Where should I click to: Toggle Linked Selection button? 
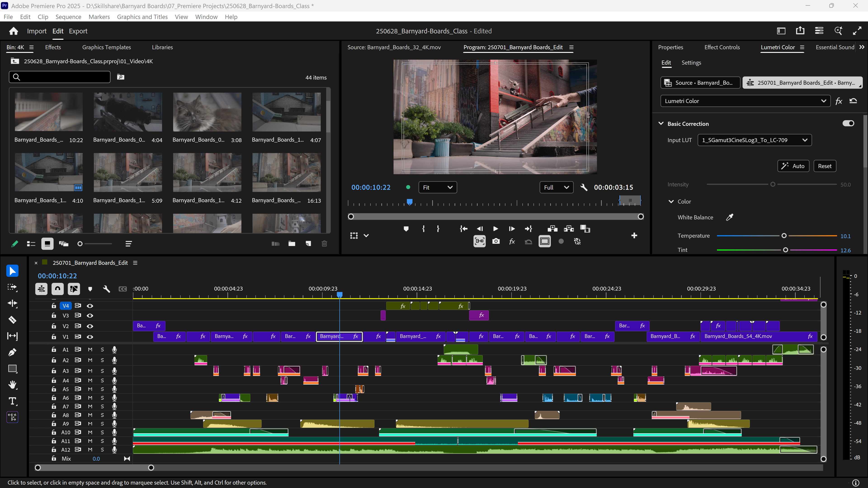(74, 289)
